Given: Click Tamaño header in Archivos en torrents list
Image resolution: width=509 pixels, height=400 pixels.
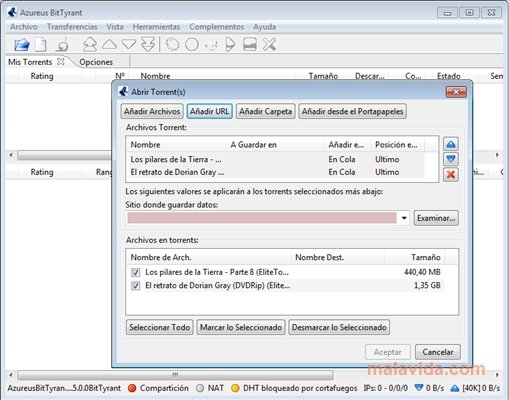Looking at the screenshot, I should pos(415,257).
